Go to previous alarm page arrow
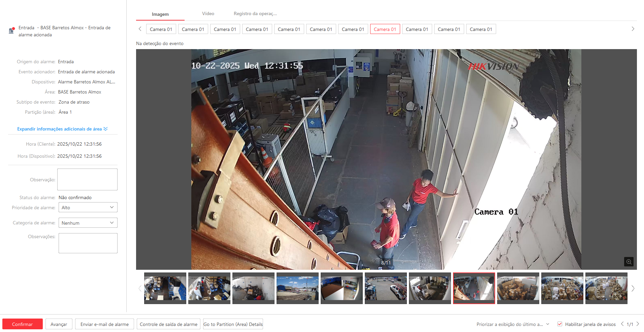 (622, 324)
